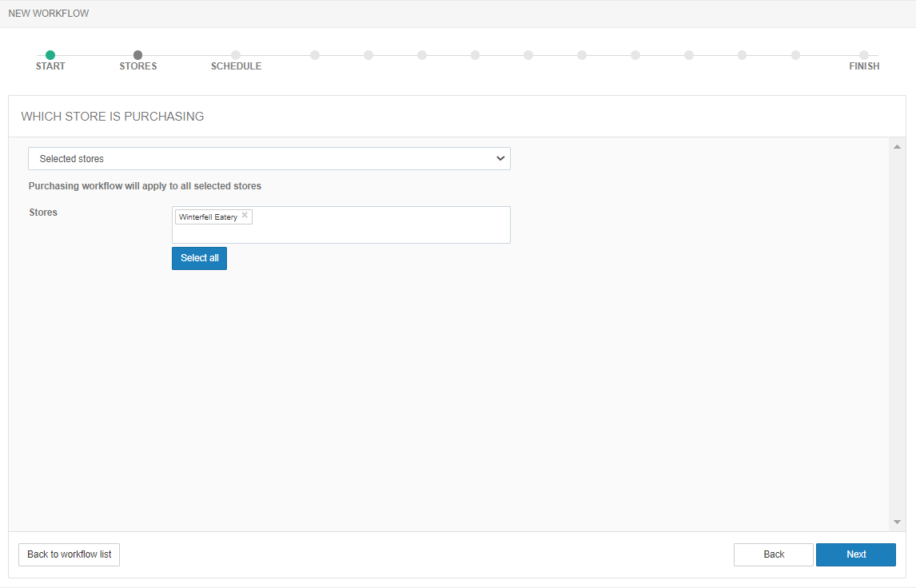Click the green START step dot
This screenshot has height=588, width=916.
coord(50,55)
